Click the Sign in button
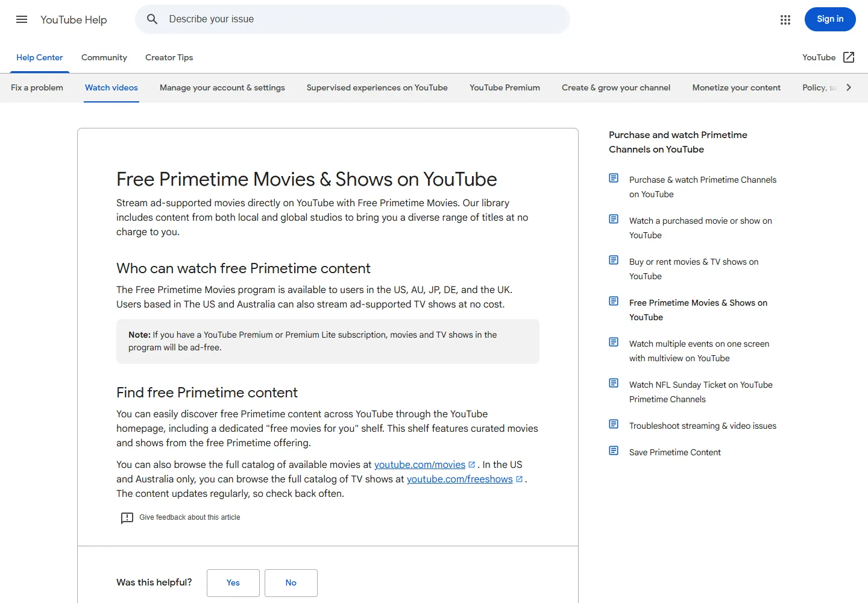 (x=830, y=19)
